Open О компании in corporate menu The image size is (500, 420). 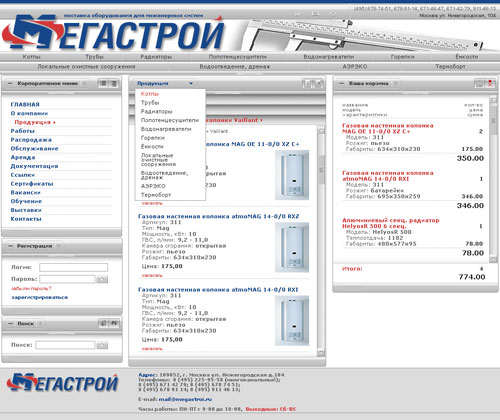[x=29, y=113]
